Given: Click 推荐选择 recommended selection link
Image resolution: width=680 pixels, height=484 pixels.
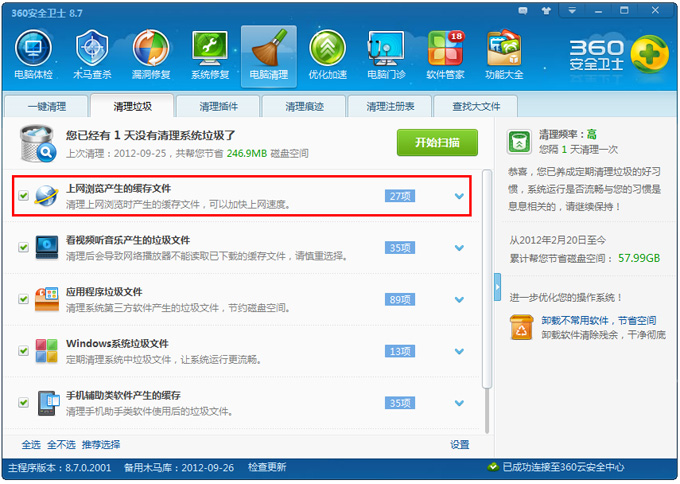Looking at the screenshot, I should pyautogui.click(x=101, y=445).
